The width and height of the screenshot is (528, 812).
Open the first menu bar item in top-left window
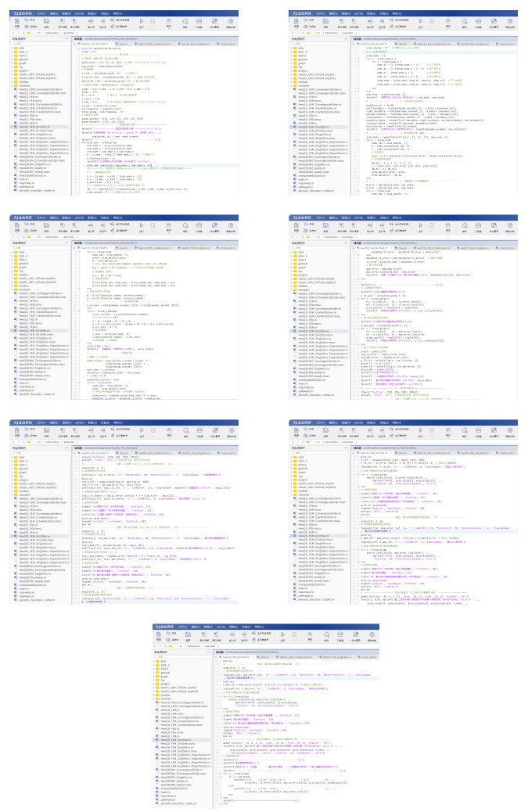tap(41, 13)
